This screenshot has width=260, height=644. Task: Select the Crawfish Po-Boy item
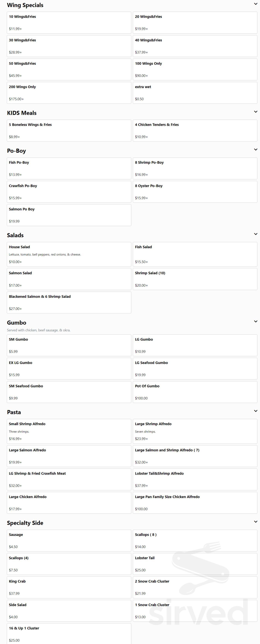(69, 192)
